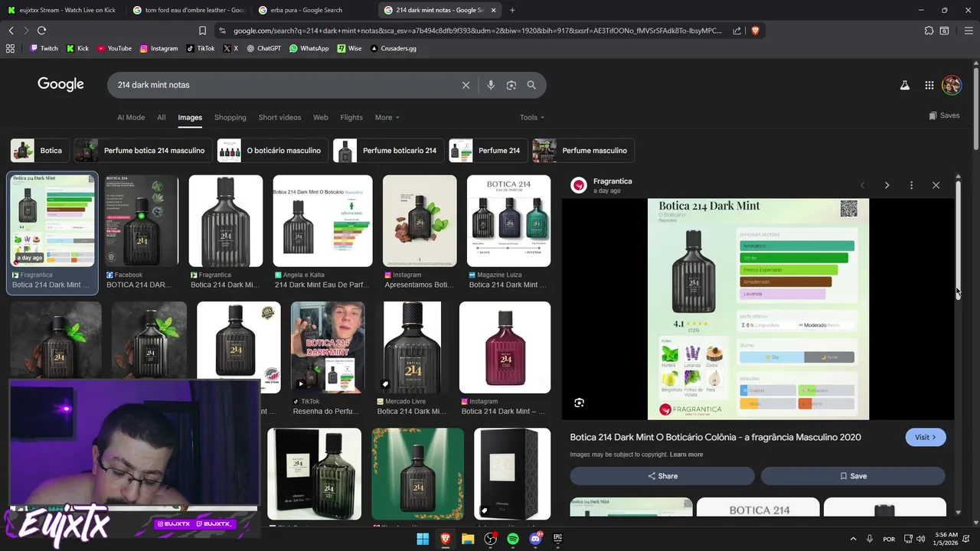Select Perfume botica 214 masculino chip
The height and width of the screenshot is (551, 980).
pyautogui.click(x=142, y=151)
